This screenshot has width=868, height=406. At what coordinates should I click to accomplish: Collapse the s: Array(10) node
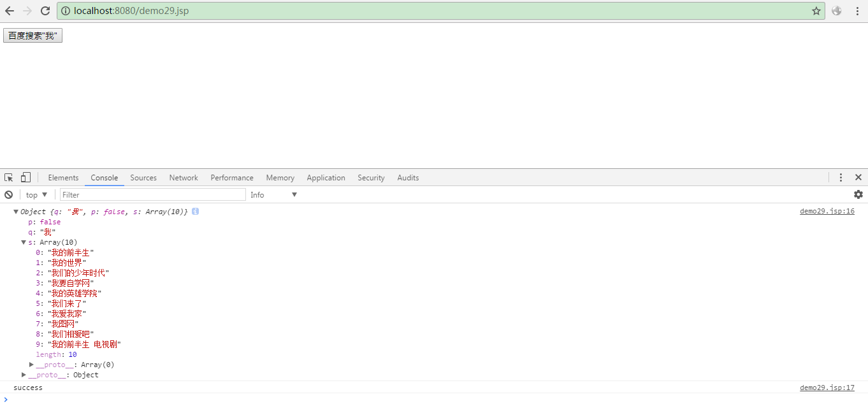[x=24, y=242]
